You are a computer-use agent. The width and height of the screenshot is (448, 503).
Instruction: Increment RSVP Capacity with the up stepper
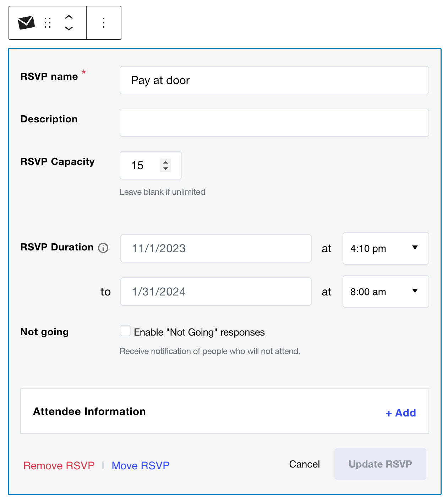(165, 162)
